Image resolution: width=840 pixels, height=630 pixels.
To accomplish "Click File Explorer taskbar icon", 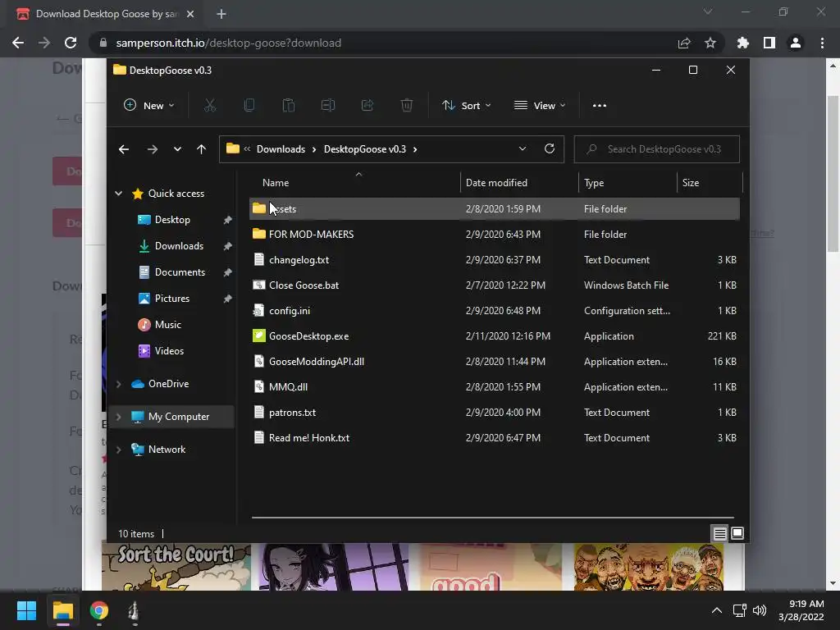I will [62, 610].
